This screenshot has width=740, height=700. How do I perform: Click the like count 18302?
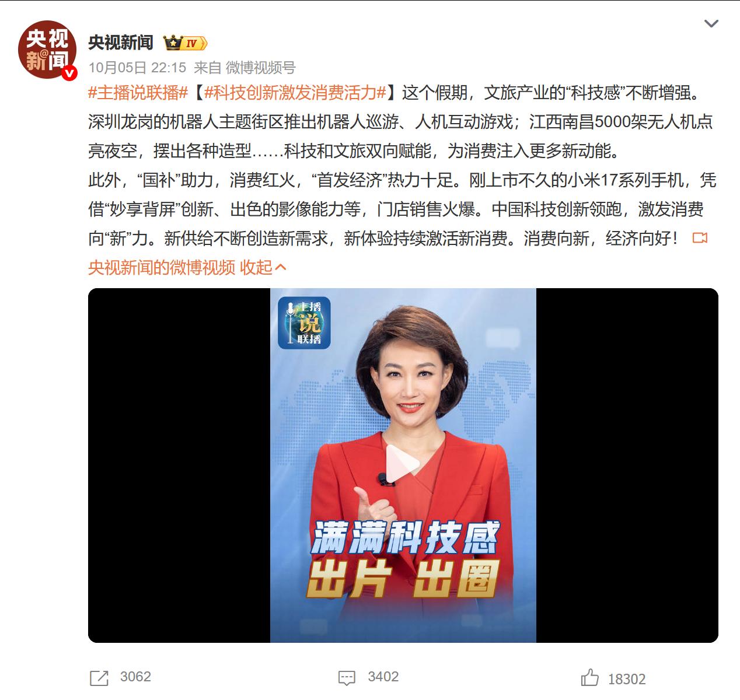627,679
